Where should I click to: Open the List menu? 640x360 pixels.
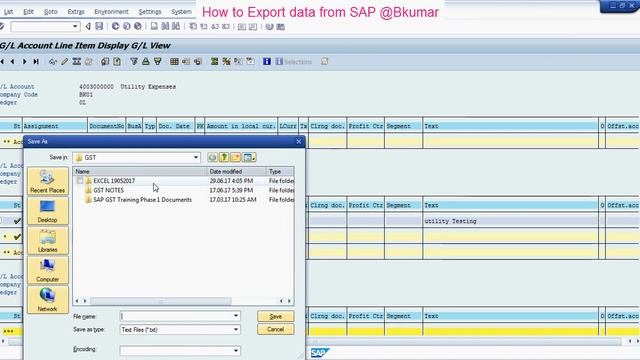coord(8,12)
